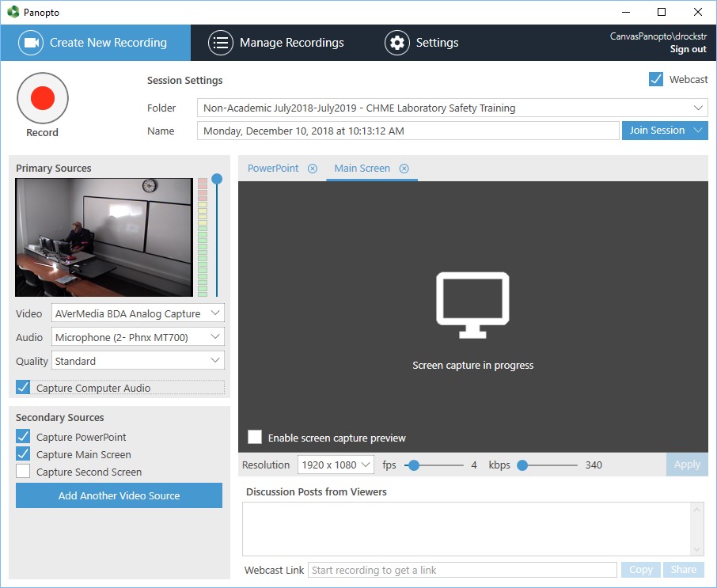The width and height of the screenshot is (717, 588).
Task: Click the Webcast Link field
Action: click(x=462, y=570)
